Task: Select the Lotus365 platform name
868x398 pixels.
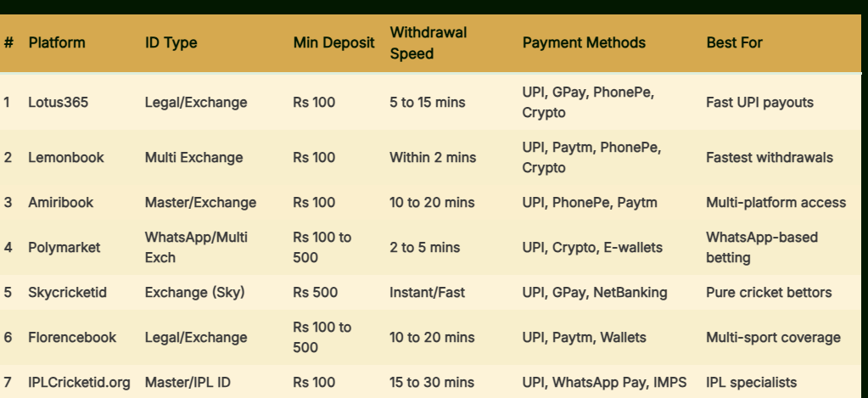Action: coord(59,103)
